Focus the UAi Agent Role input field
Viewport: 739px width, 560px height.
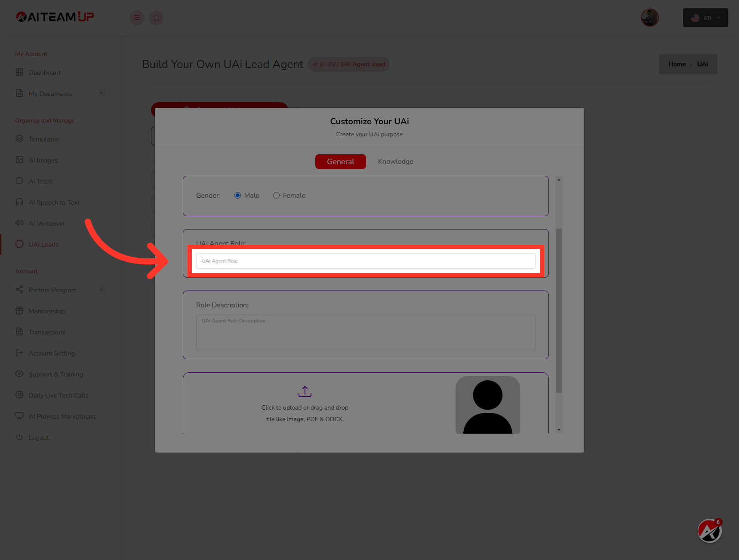pos(366,261)
